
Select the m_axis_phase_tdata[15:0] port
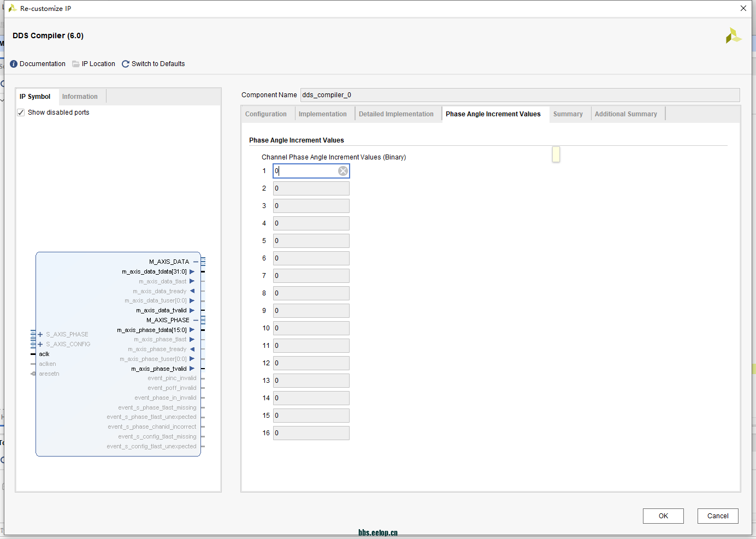[152, 330]
